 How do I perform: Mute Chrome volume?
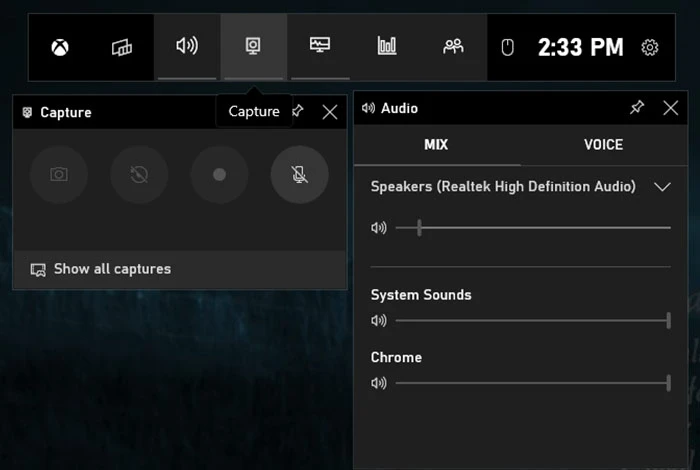tap(379, 383)
